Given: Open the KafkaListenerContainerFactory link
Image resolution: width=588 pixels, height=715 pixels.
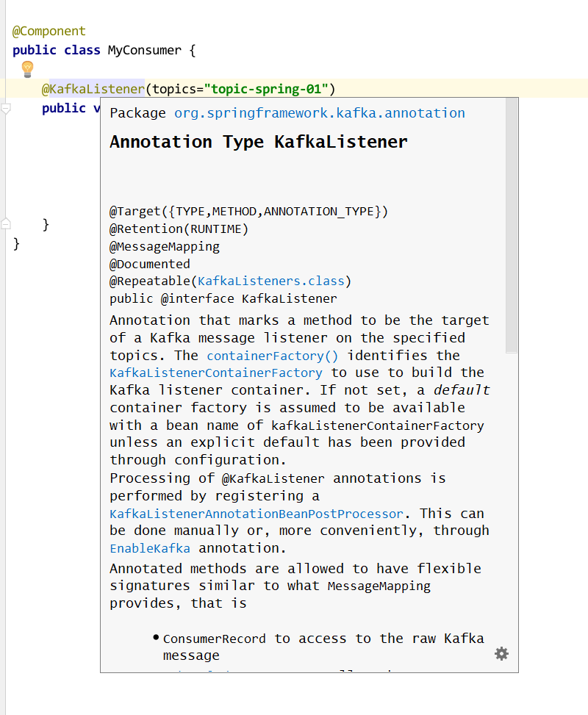Looking at the screenshot, I should [x=215, y=373].
